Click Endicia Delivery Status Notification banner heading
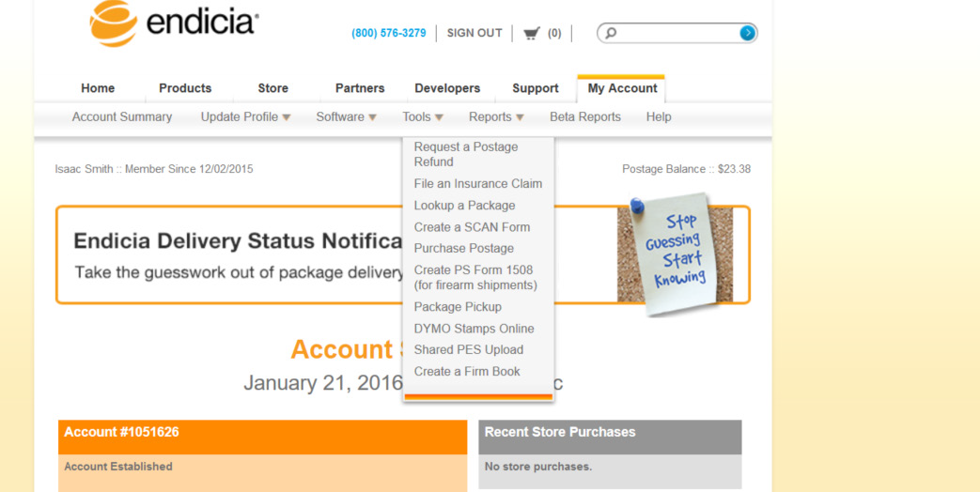The width and height of the screenshot is (980, 492). (238, 240)
